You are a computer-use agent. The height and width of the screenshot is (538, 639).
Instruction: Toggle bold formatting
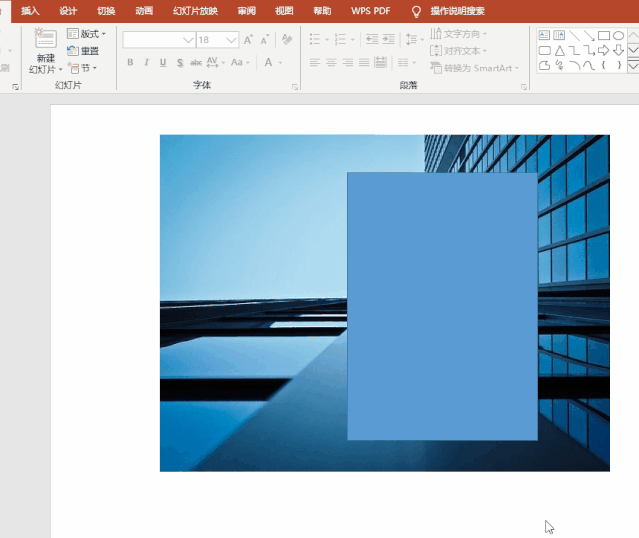130,63
